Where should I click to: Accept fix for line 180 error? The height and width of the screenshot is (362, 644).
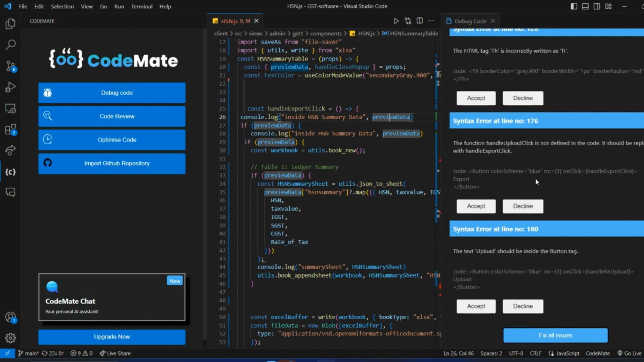click(476, 306)
